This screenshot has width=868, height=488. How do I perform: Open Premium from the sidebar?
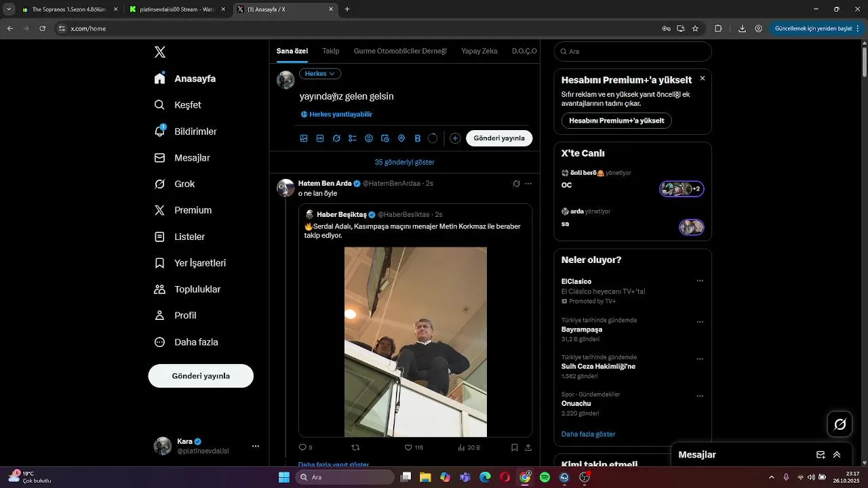click(183, 210)
